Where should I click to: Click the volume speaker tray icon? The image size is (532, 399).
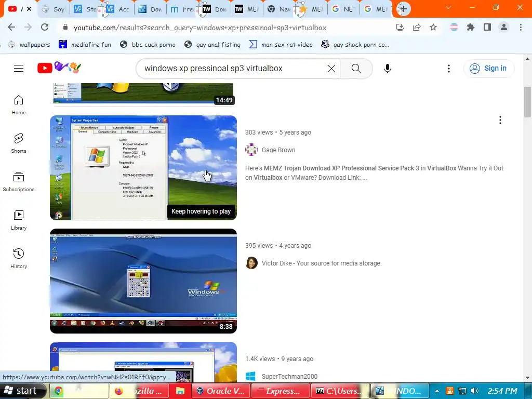click(475, 391)
